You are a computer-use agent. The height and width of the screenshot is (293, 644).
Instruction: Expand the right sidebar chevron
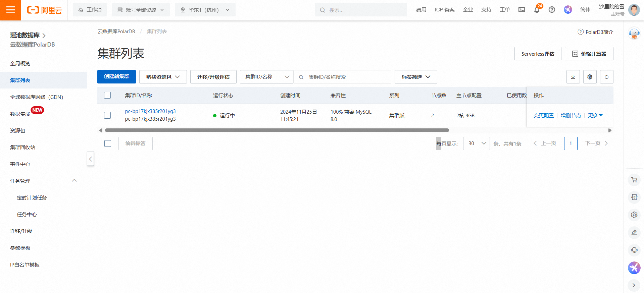634,285
